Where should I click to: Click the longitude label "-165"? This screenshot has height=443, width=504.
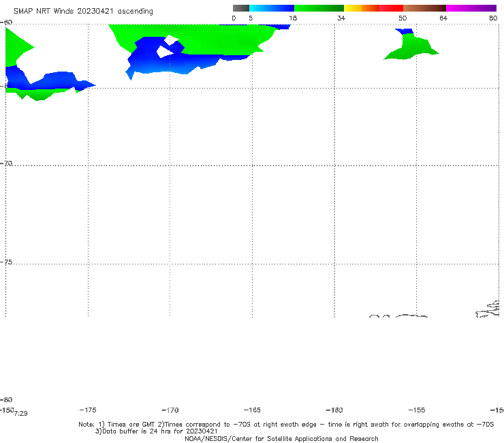[252, 410]
